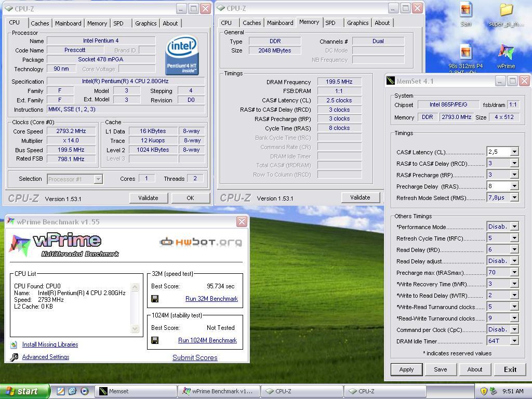This screenshot has height=399, width=532.
Task: Open Read Delay adjust dropdown
Action: 514,261
